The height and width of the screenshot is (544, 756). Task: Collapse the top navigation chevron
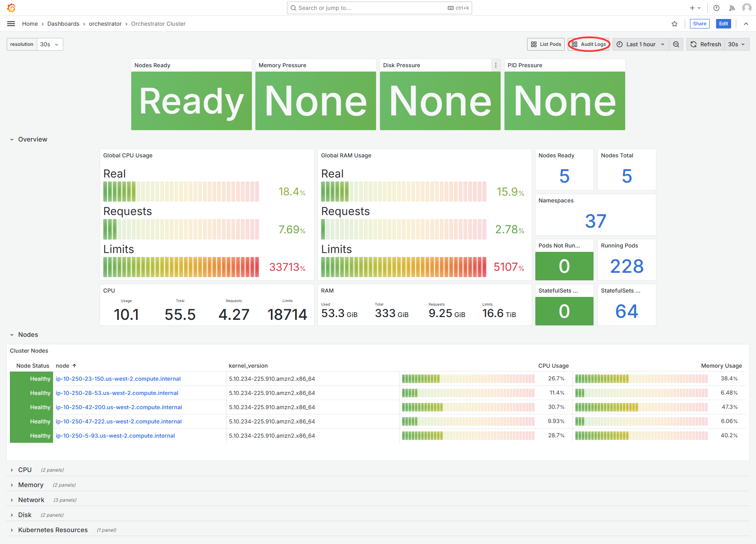[746, 24]
